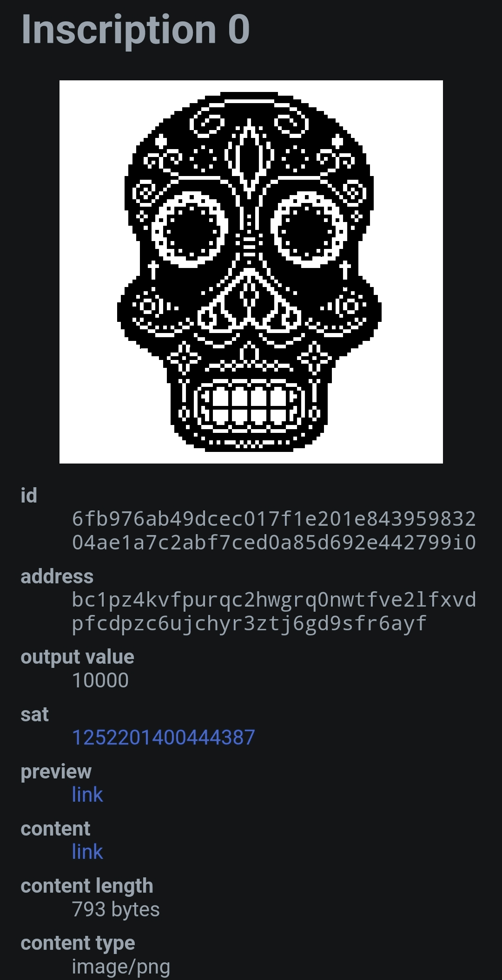
Task: Click the 793 bytes content length value
Action: pos(116,909)
